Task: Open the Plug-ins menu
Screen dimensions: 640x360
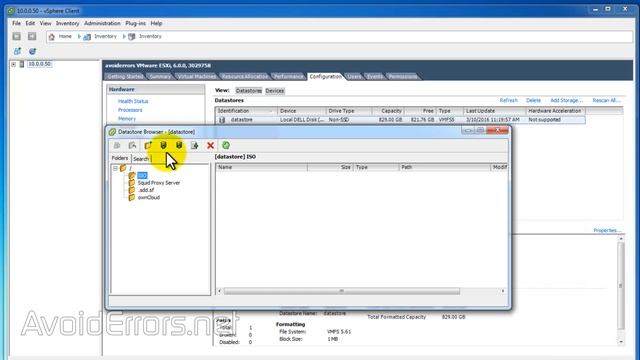Action: point(136,23)
